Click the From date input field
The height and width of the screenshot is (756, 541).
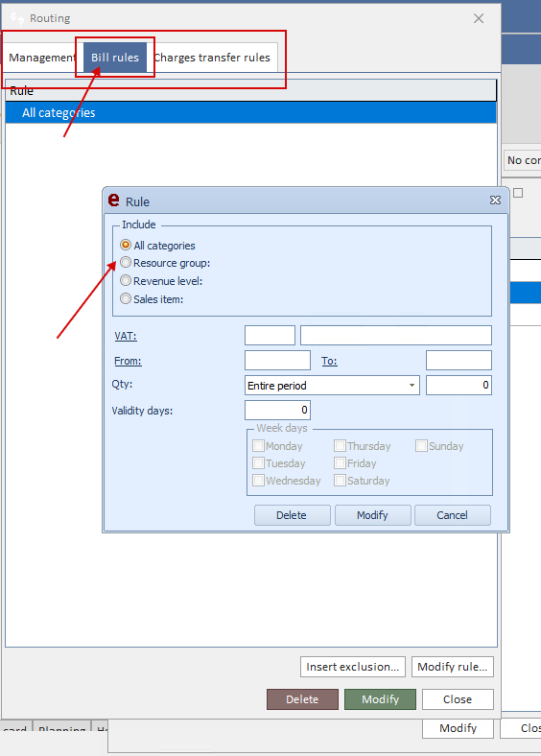(278, 360)
